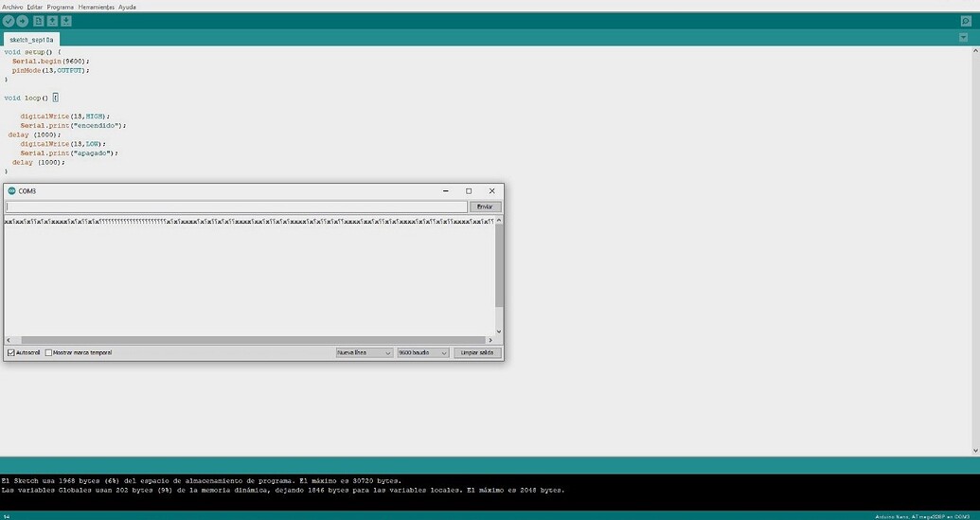Screen dimensions: 980x520
Task: Maximize the COM3 serial monitor window
Action: [469, 190]
